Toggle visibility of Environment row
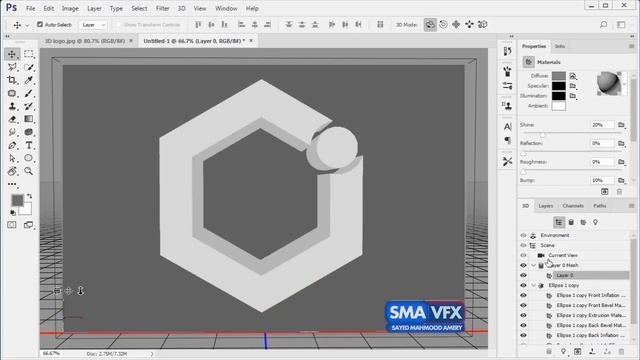This screenshot has width=640, height=360. (x=523, y=235)
